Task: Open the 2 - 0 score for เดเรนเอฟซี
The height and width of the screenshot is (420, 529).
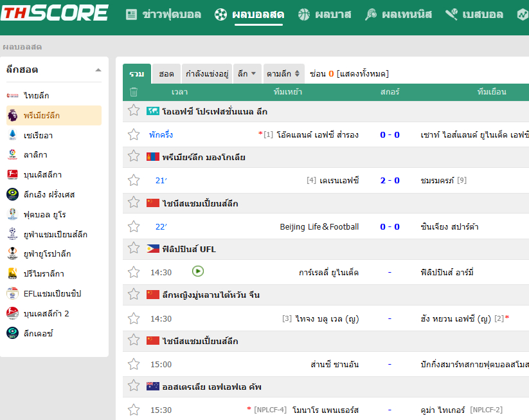Action: pos(390,180)
